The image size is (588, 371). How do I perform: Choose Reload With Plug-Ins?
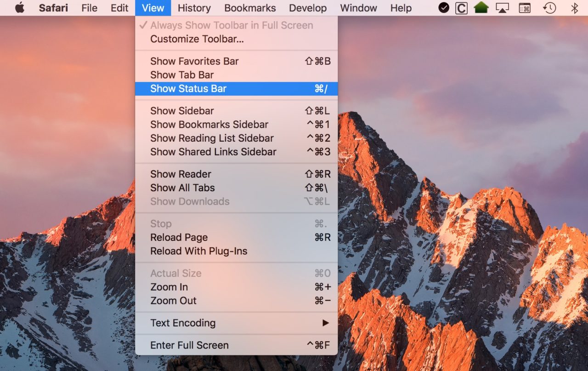pyautogui.click(x=236, y=251)
